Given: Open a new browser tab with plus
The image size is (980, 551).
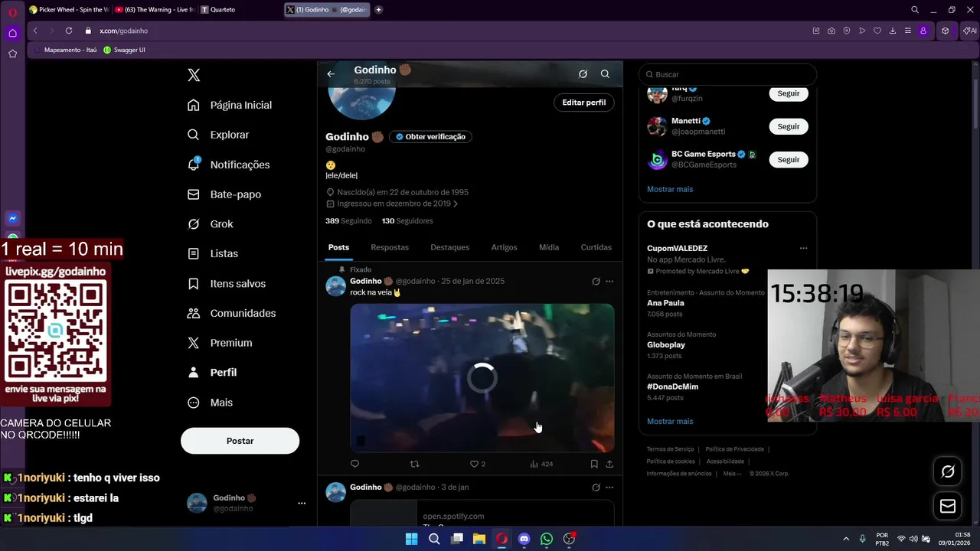Looking at the screenshot, I should (378, 10).
